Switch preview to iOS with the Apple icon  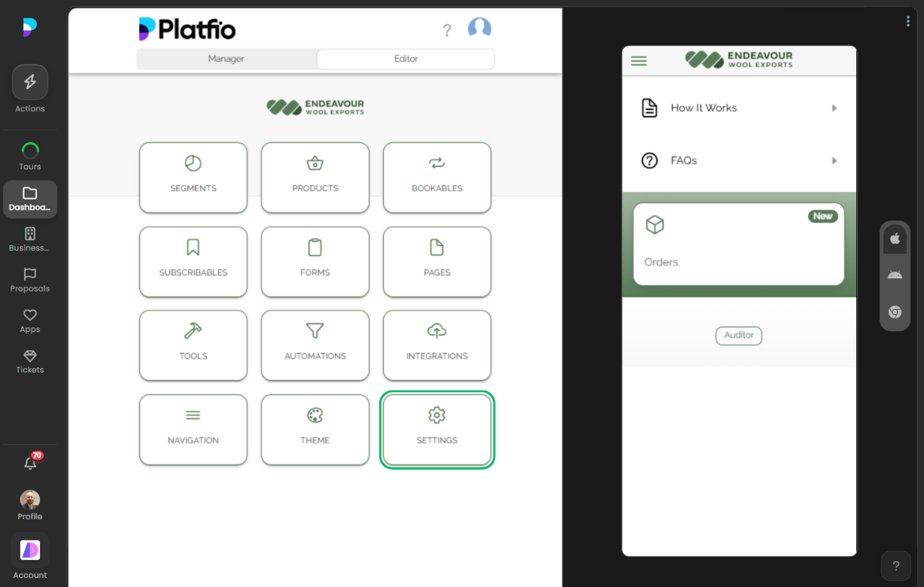(x=895, y=239)
